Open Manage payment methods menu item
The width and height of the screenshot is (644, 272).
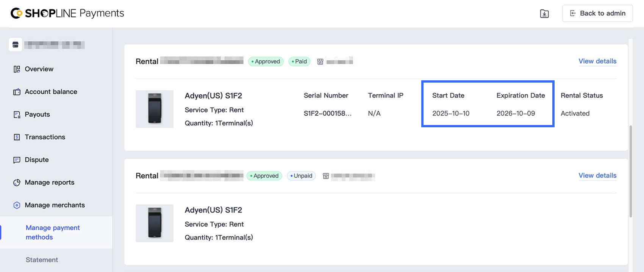(x=53, y=232)
